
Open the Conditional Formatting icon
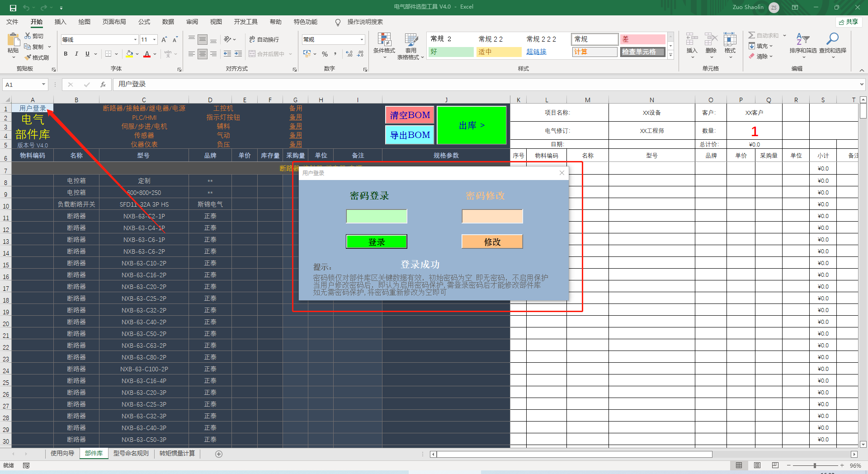[x=384, y=40]
